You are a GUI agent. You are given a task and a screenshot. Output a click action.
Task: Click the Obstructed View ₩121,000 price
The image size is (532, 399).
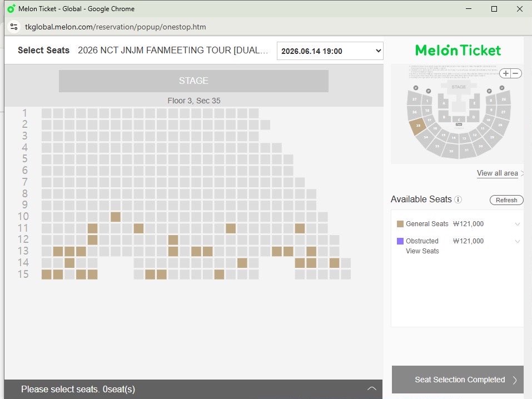(x=468, y=241)
